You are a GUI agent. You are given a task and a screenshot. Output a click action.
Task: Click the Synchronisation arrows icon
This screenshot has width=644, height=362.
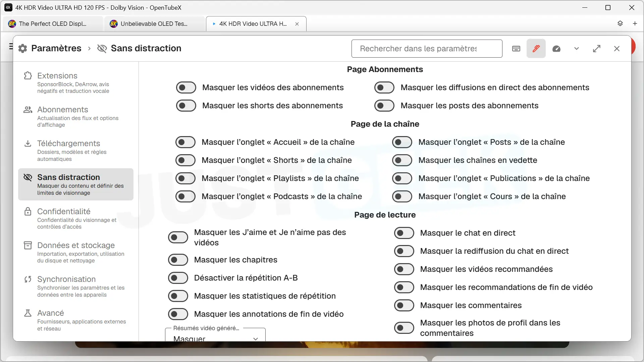pyautogui.click(x=28, y=279)
